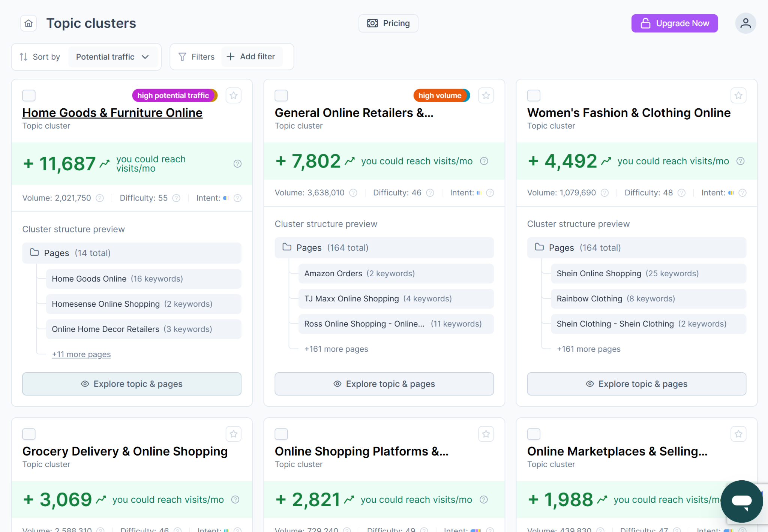Click Add filter
This screenshot has height=532, width=768.
[x=251, y=57]
